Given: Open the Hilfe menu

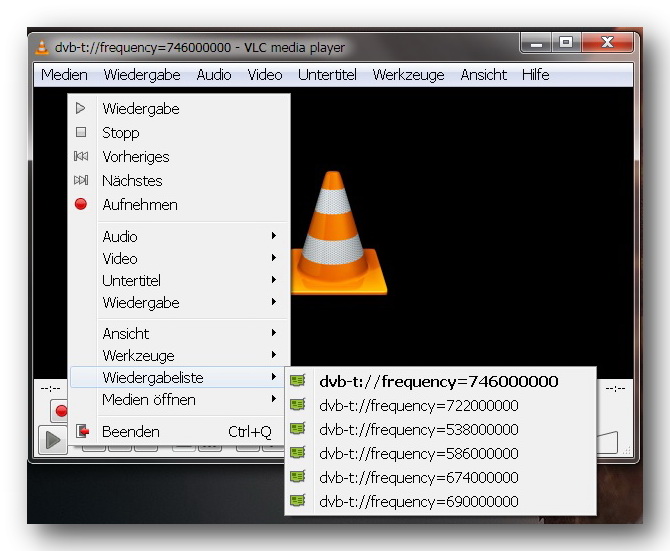Looking at the screenshot, I should click(535, 75).
